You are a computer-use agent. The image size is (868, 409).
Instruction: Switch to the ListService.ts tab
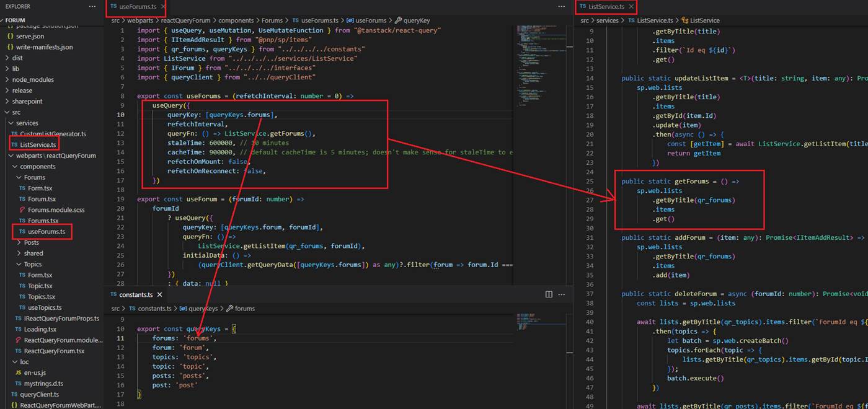606,7
